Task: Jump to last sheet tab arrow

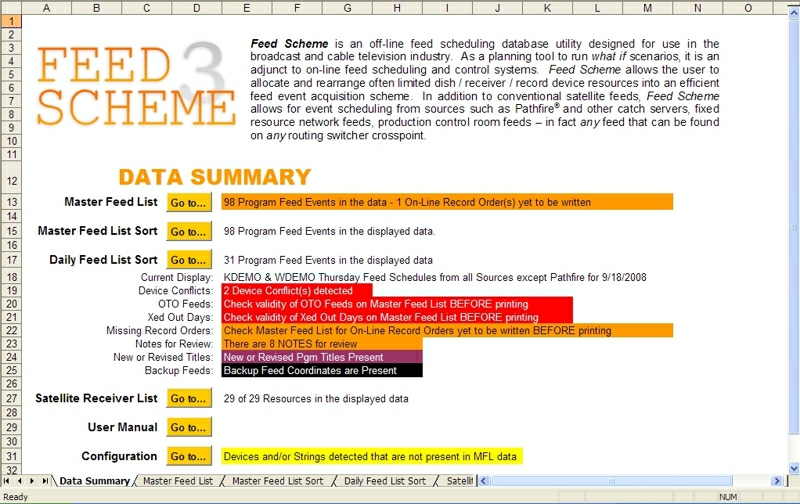Action: pyautogui.click(x=45, y=481)
